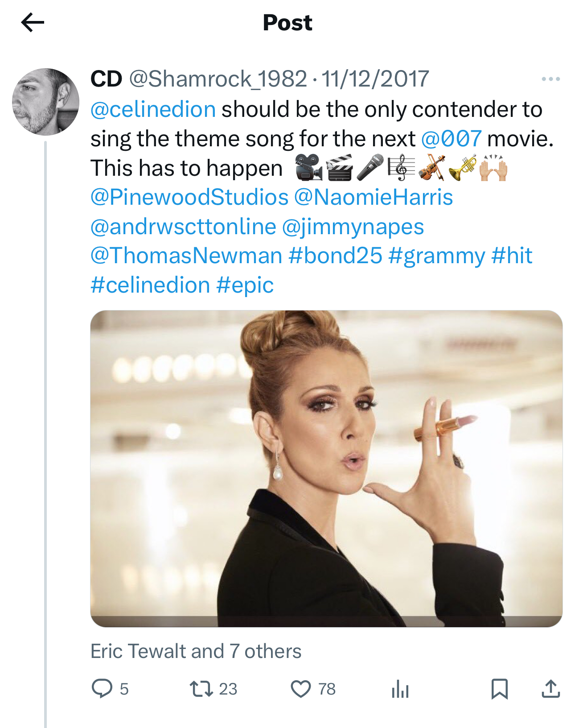
Task: Open the three-dot more options menu
Action: pos(550,79)
